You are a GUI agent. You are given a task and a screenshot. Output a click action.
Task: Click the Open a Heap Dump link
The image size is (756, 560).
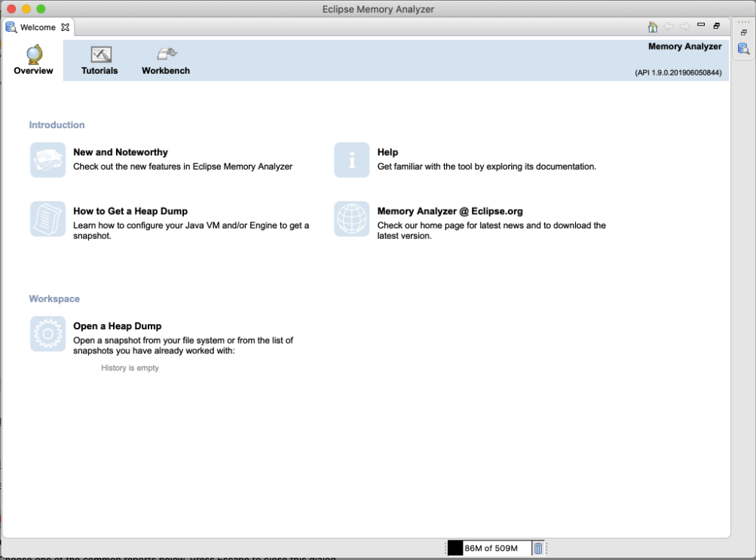coord(117,326)
